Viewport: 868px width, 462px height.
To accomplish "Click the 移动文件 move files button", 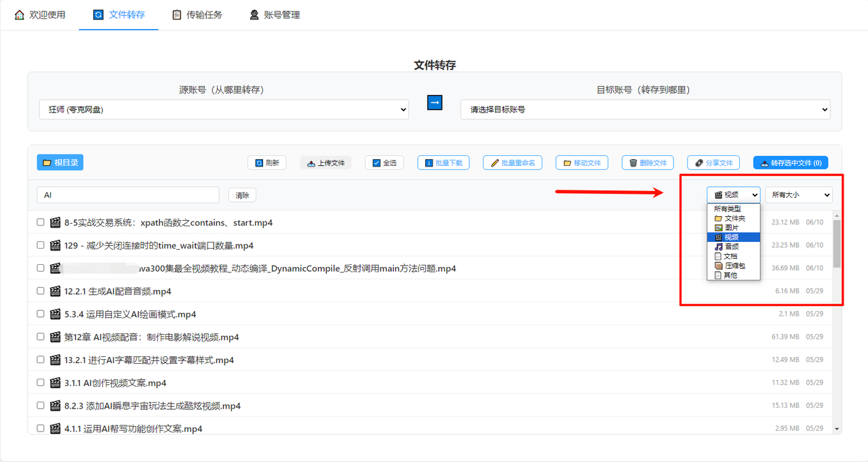I will (x=581, y=163).
